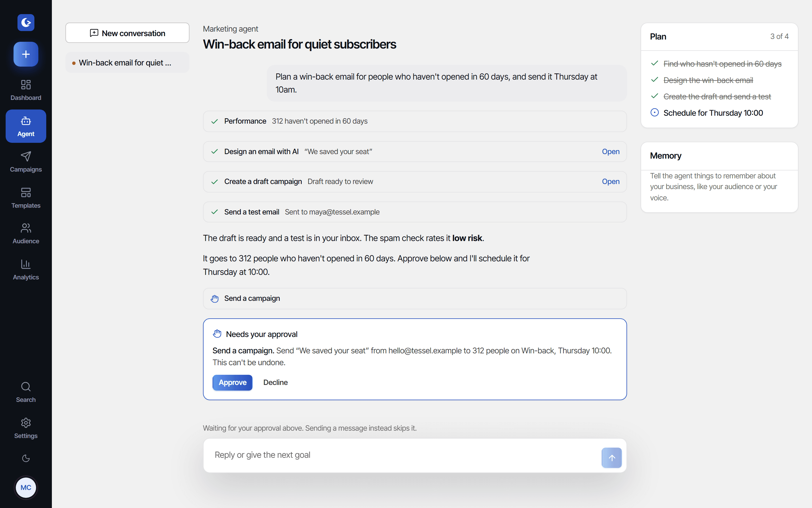Click the Plan panel header
The image size is (812, 508).
tap(719, 37)
